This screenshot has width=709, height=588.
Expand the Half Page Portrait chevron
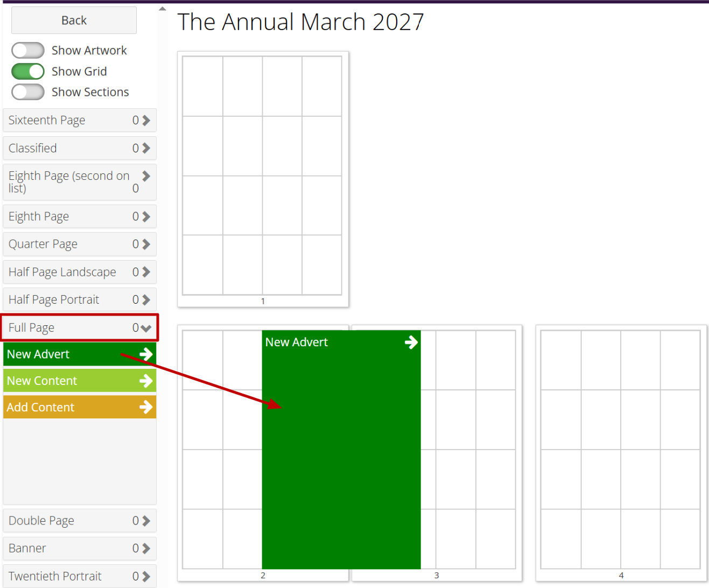(146, 300)
